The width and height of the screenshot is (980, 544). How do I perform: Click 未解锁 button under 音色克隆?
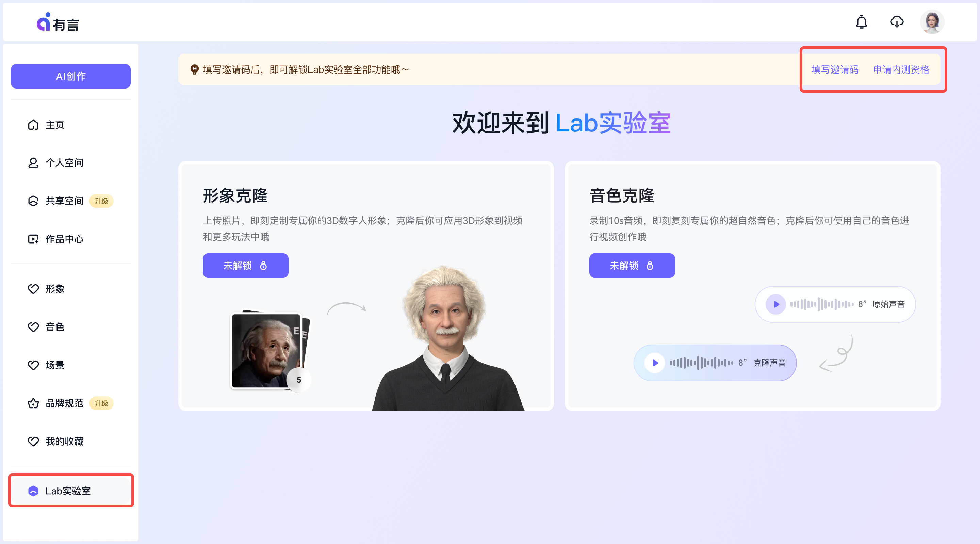tap(632, 265)
